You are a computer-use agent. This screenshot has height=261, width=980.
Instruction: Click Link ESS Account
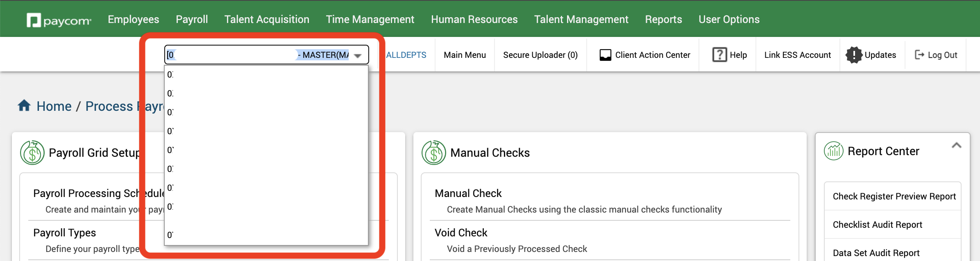[x=797, y=55]
